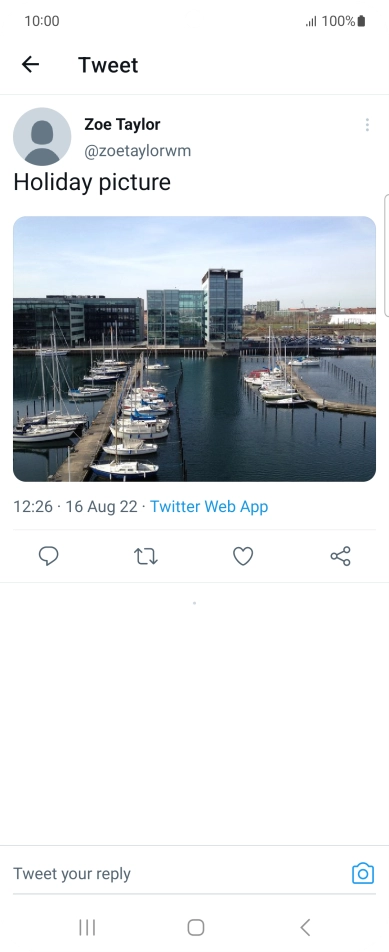Tap the Tweet header title
Image resolution: width=389 pixels, height=952 pixels.
point(108,64)
